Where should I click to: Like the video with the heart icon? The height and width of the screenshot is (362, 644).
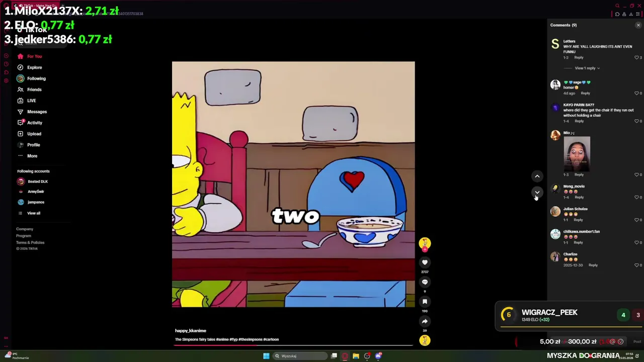[425, 262]
